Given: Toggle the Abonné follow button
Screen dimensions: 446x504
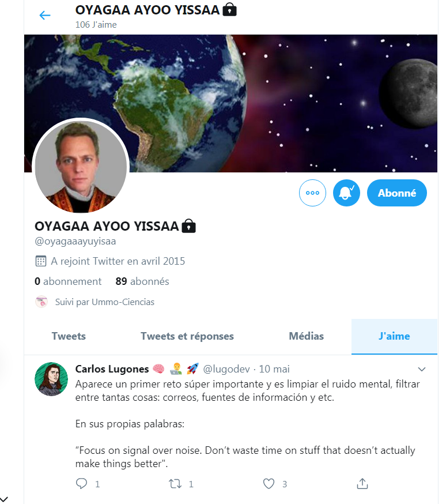Looking at the screenshot, I should pos(397,193).
